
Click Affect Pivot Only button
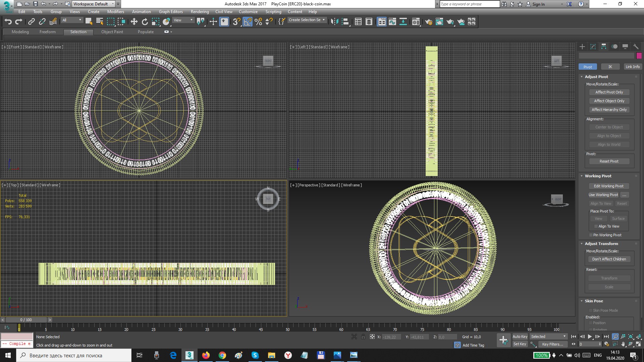(609, 92)
